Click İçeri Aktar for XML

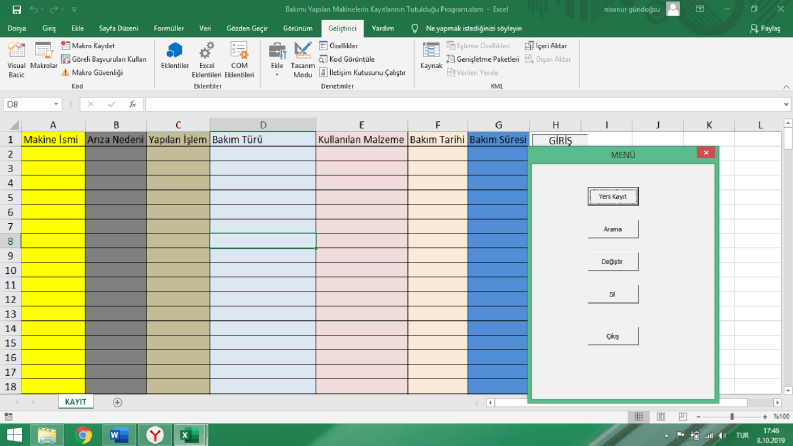pyautogui.click(x=546, y=46)
